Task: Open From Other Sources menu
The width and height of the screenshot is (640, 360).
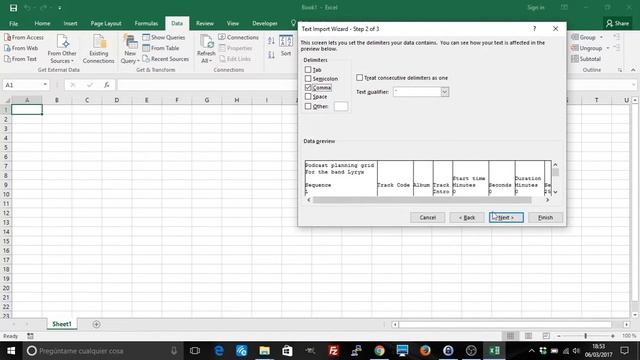Action: (62, 49)
